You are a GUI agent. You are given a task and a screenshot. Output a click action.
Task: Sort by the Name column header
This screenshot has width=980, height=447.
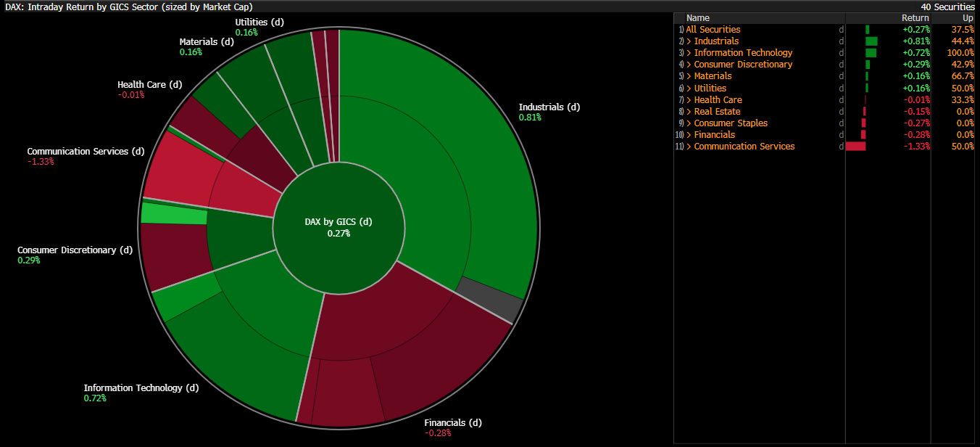[x=698, y=18]
